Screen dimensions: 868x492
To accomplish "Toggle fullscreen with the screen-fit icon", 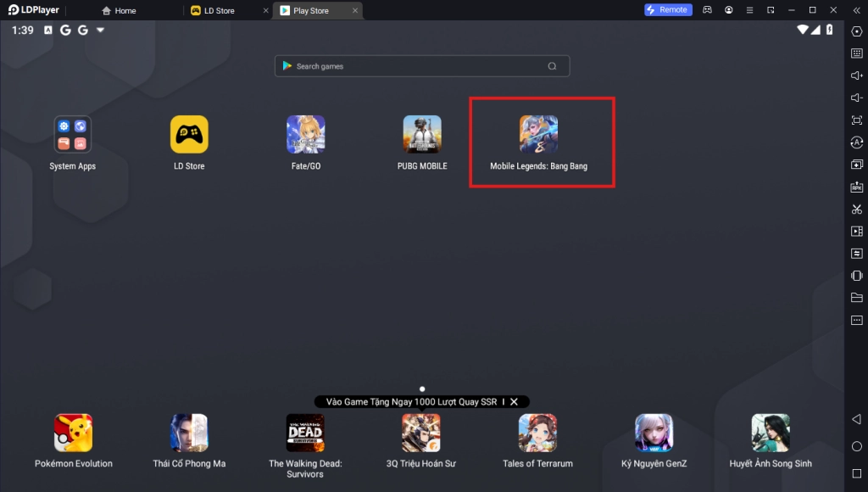I will [x=856, y=120].
